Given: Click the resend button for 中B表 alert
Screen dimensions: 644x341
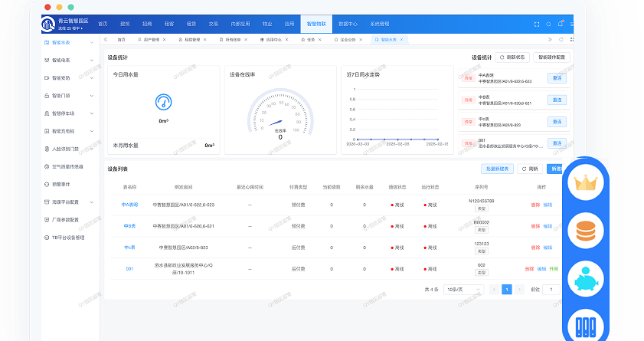Looking at the screenshot, I should click(x=557, y=100).
